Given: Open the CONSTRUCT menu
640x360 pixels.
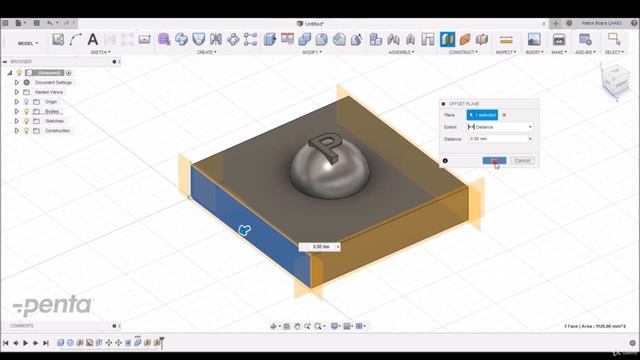Looking at the screenshot, I should tap(463, 52).
